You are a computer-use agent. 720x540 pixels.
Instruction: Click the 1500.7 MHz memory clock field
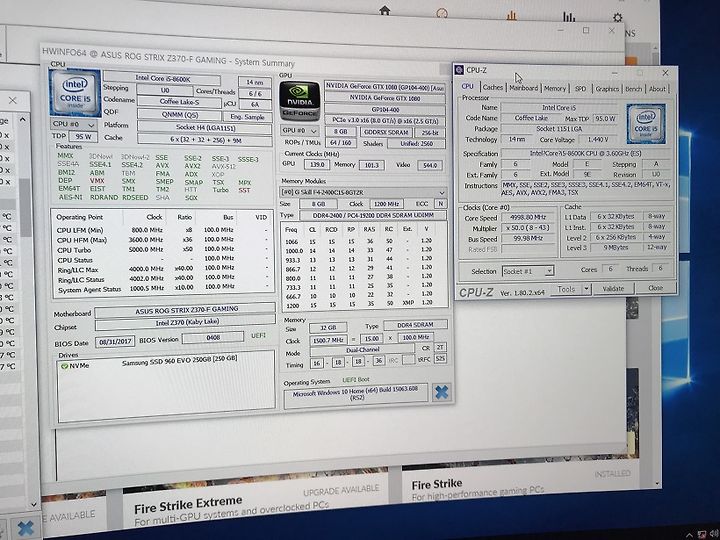pyautogui.click(x=328, y=340)
